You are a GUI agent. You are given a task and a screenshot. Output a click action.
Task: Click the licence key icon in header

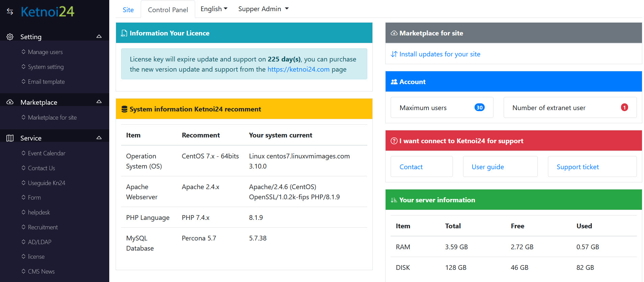point(124,33)
